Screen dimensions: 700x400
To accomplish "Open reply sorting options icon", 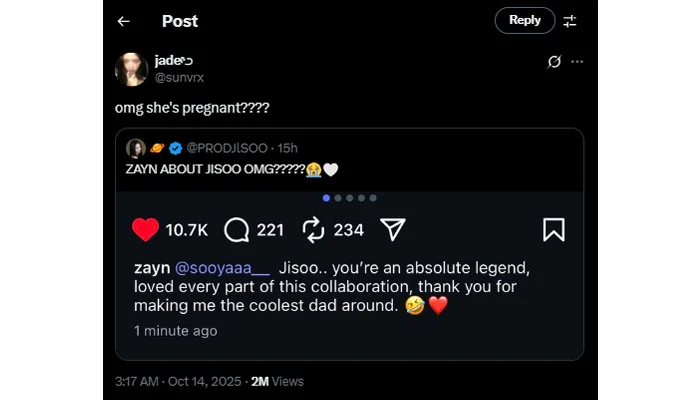I will click(x=569, y=21).
